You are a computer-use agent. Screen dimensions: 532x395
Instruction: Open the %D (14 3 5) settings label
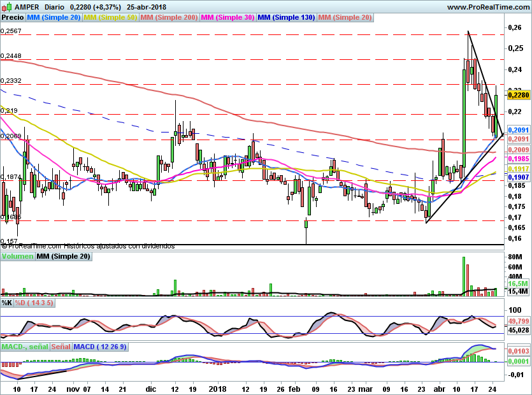click(x=34, y=303)
